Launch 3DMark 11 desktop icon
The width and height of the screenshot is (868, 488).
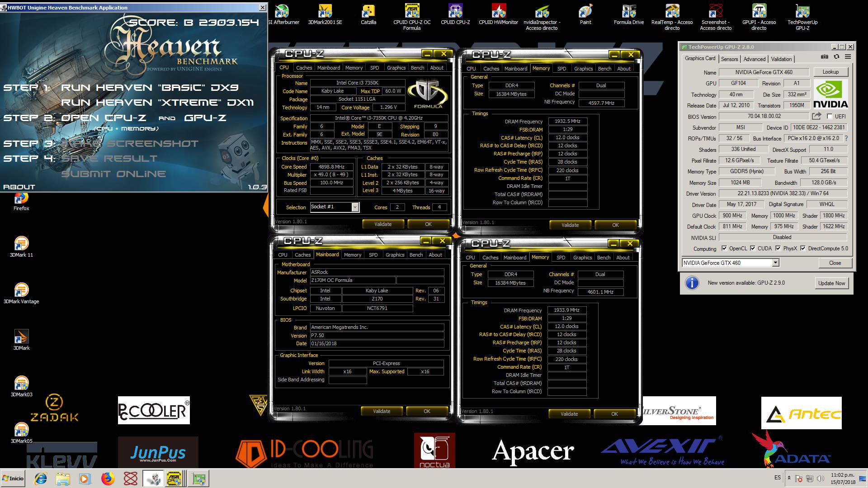tap(21, 247)
